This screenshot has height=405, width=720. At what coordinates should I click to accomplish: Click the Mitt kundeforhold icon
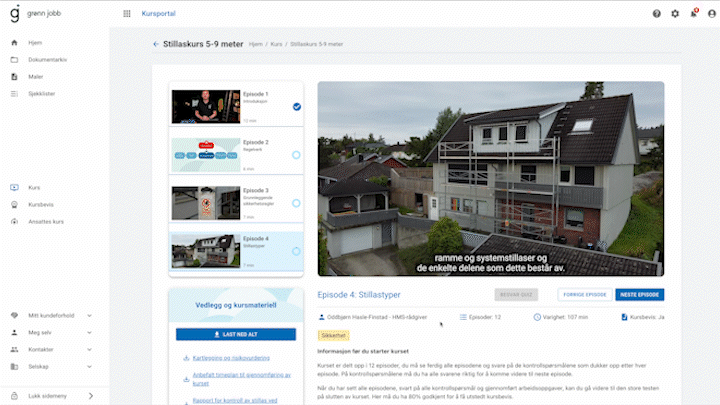point(14,315)
